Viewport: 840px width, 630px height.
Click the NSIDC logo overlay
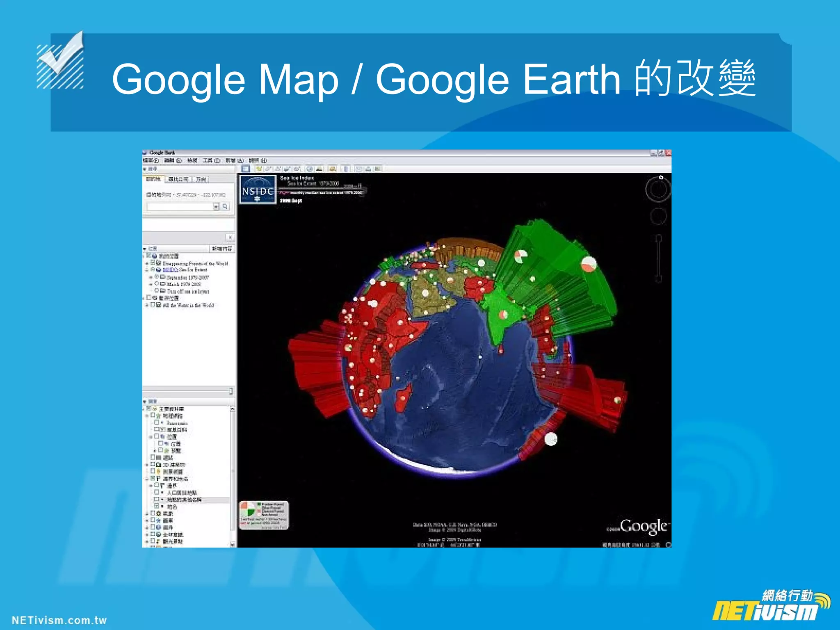(257, 189)
